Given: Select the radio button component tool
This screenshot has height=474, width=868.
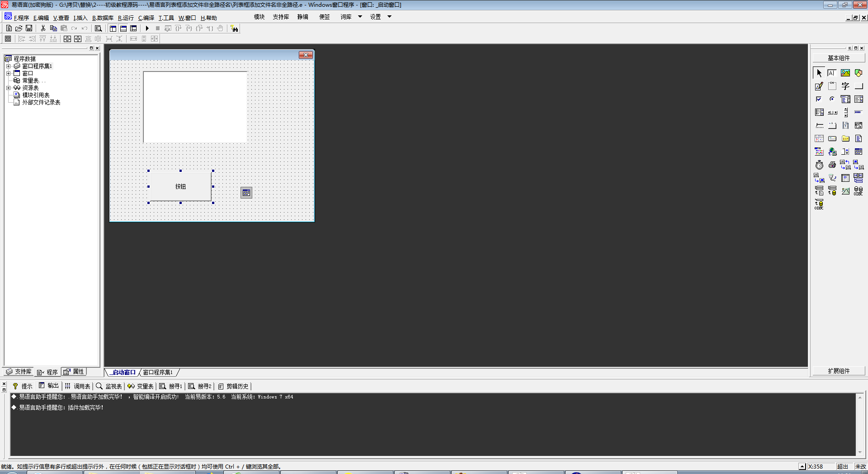Looking at the screenshot, I should coord(832,99).
